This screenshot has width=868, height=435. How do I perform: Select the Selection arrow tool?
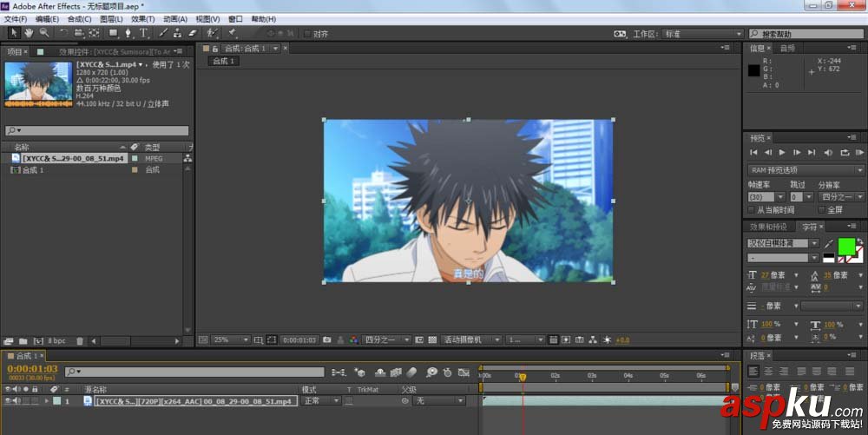14,33
